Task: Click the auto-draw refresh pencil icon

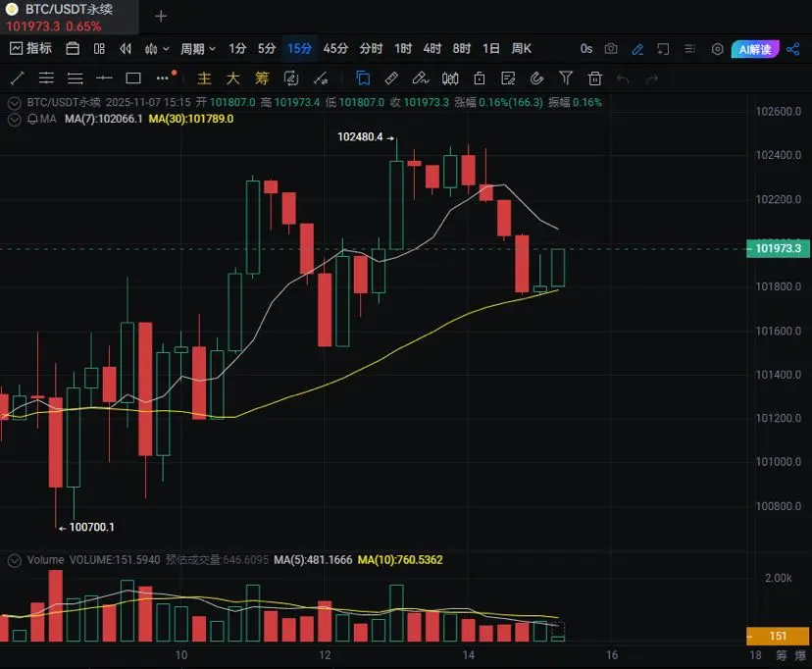Action: click(x=291, y=78)
